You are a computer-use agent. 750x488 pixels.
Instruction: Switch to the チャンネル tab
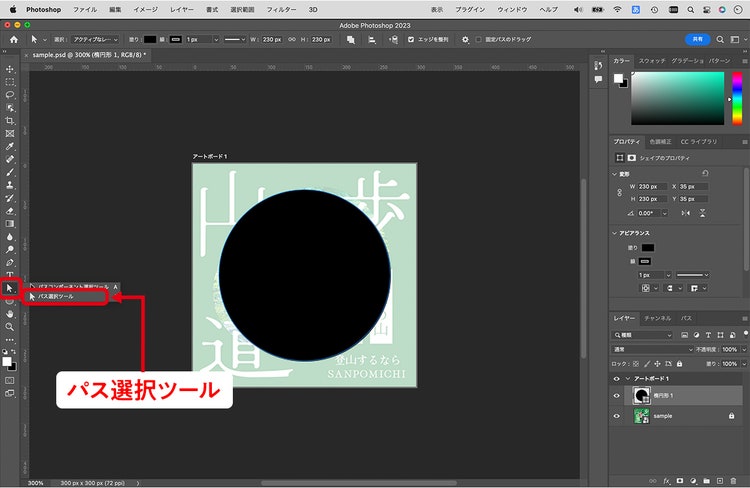pos(657,318)
